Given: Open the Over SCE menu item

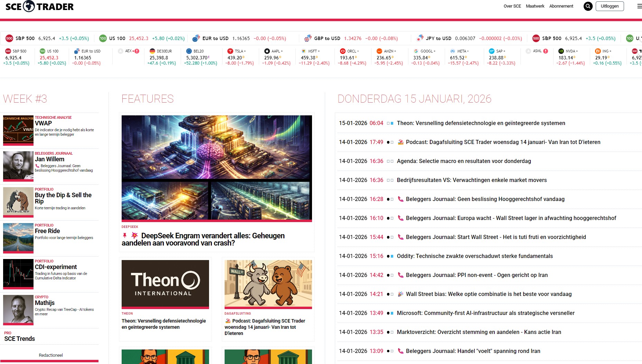Looking at the screenshot, I should pos(512,6).
